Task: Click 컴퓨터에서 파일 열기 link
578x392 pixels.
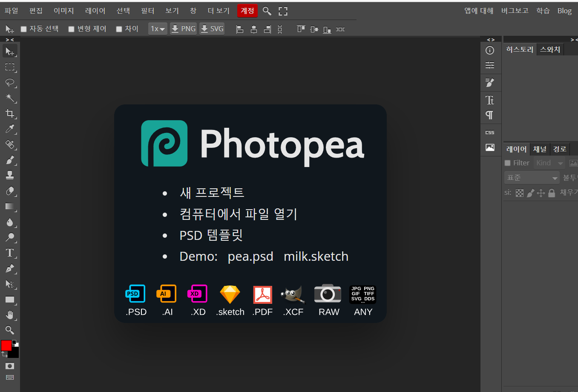Action: tap(239, 214)
